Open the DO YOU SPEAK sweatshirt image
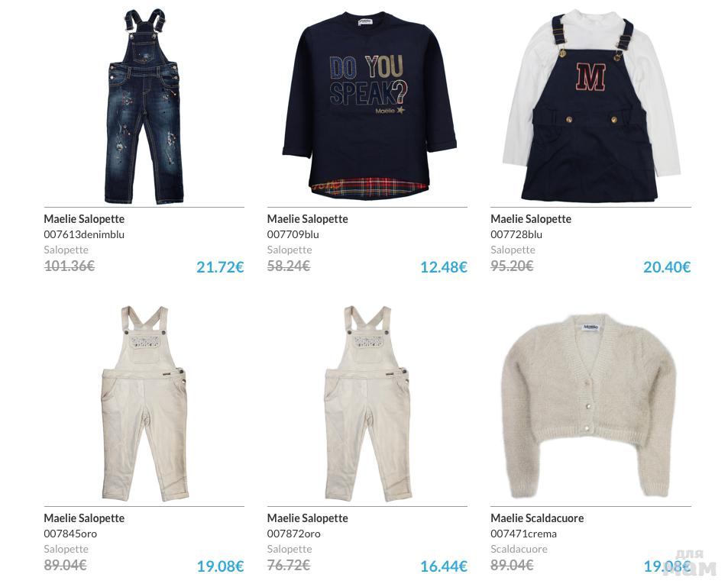The image size is (728, 587). click(x=370, y=106)
